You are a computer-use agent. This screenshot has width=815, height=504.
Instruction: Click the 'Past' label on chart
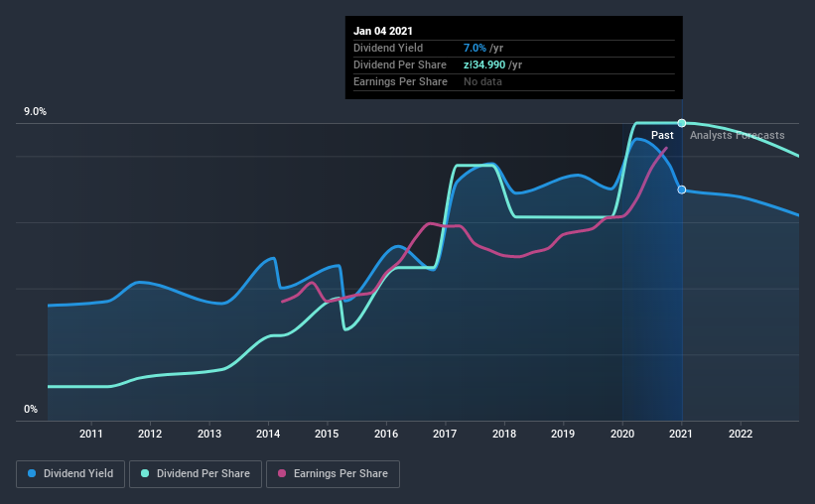point(662,135)
